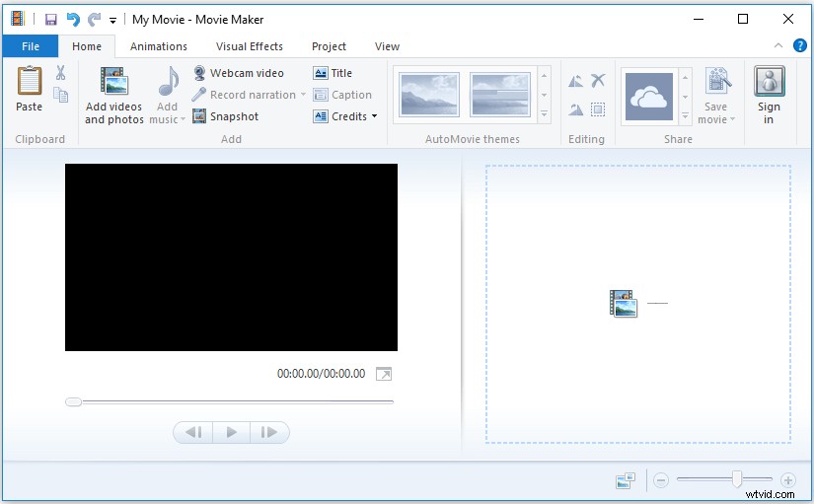
Task: Click the Cut scissors icon
Action: [x=61, y=73]
